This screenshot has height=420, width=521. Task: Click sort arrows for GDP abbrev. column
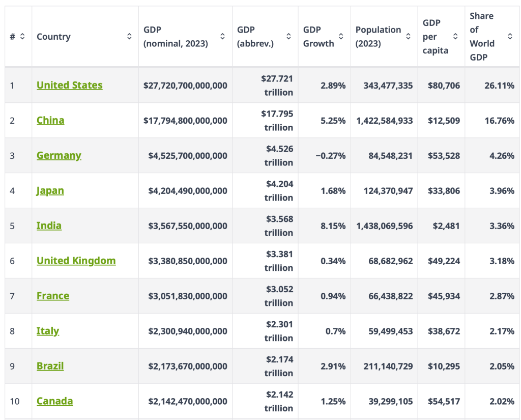click(x=288, y=37)
